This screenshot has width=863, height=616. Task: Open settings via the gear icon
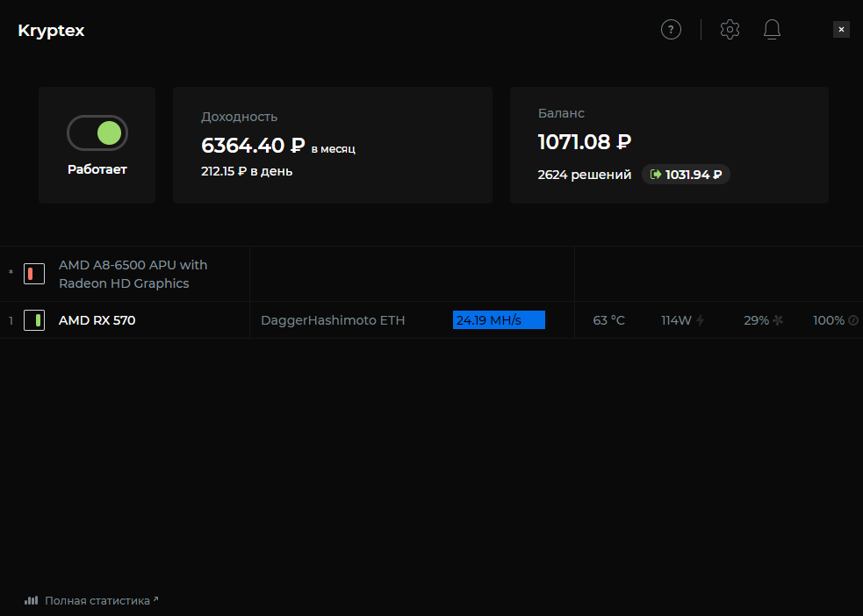pos(730,30)
